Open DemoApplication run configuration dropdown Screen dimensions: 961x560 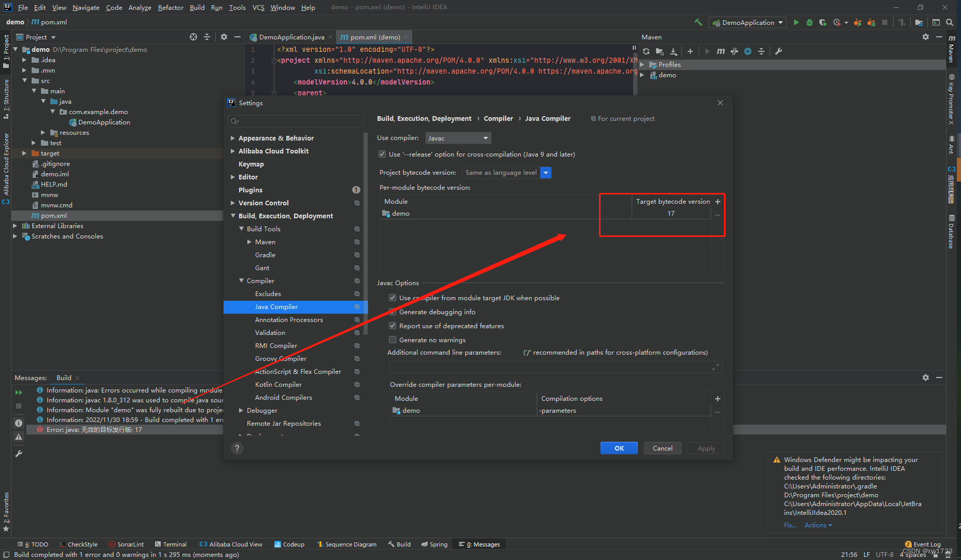(x=747, y=22)
